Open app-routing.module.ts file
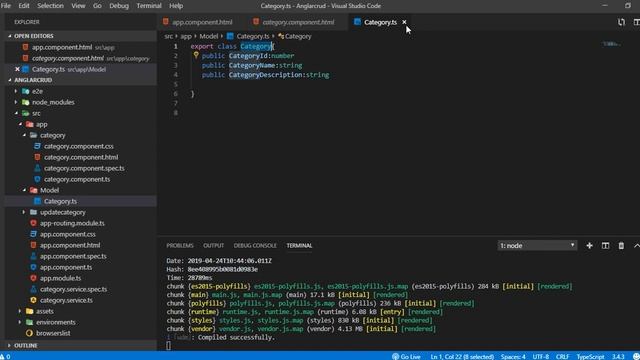The height and width of the screenshot is (360, 640). click(x=72, y=223)
